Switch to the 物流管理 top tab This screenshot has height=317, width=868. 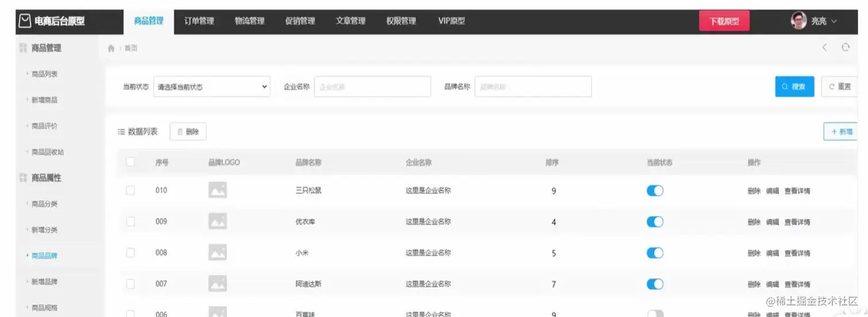click(250, 21)
